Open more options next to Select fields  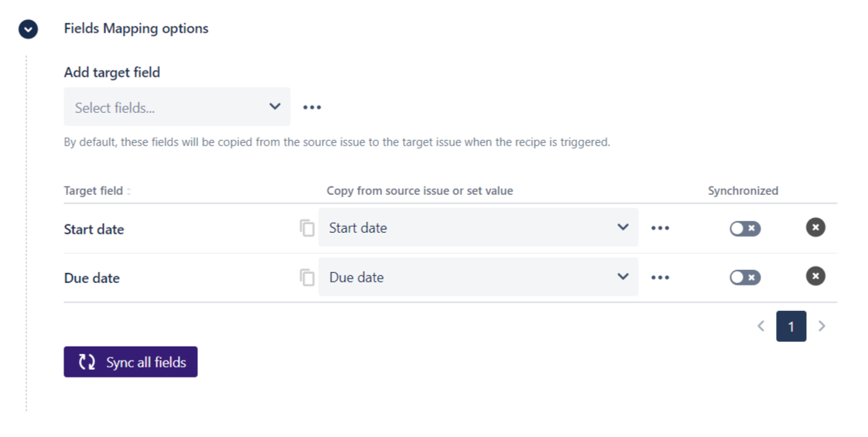(x=312, y=108)
